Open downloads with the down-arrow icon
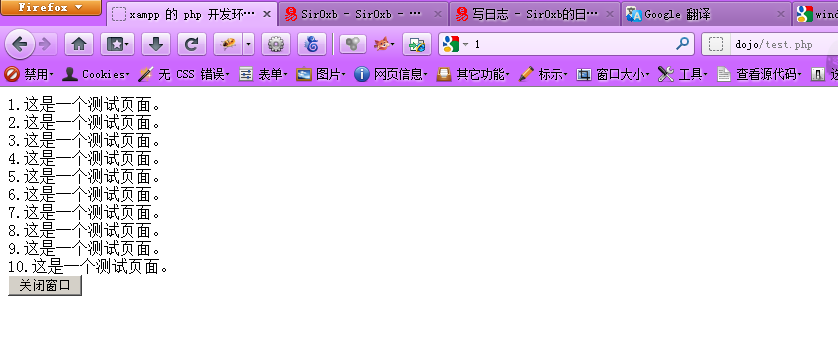 coord(156,44)
